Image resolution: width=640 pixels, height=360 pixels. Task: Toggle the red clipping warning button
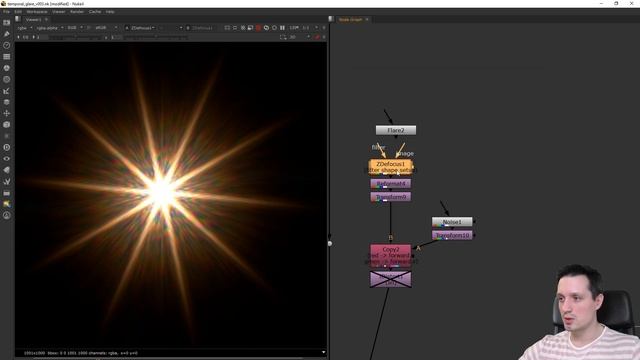point(258,28)
